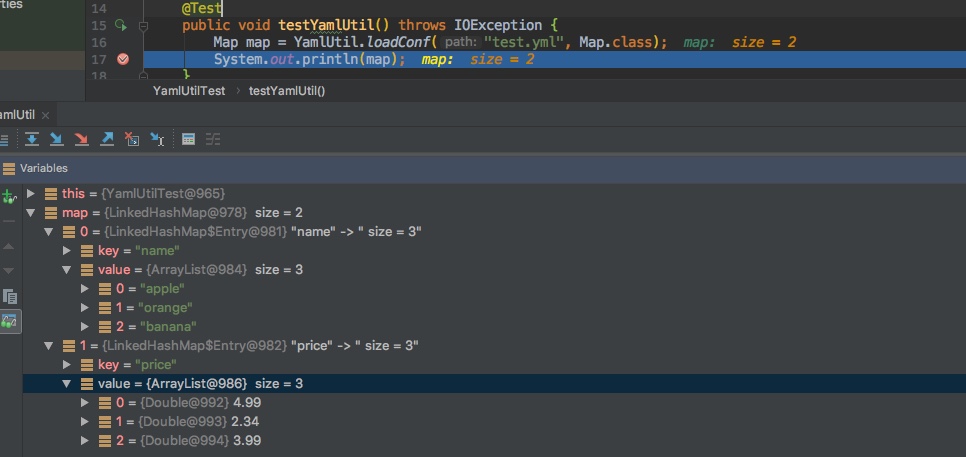Click the move watch up arrow
The image size is (966, 457).
click(x=9, y=246)
